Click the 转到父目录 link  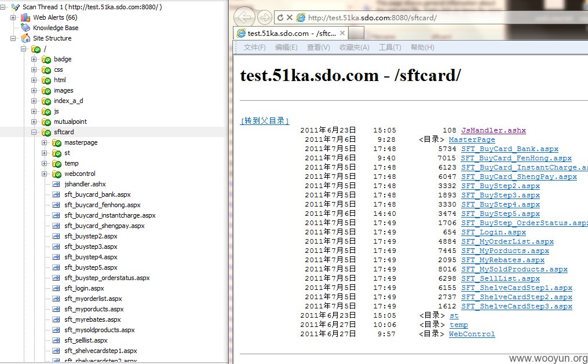265,120
